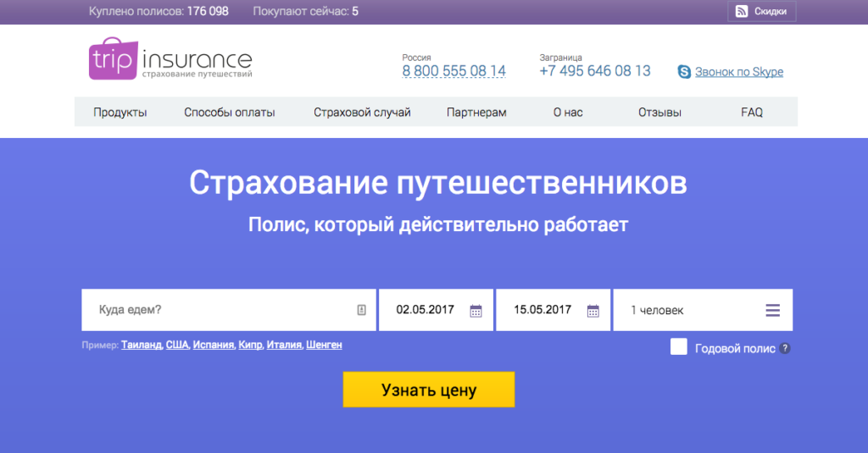The height and width of the screenshot is (453, 868).
Task: Pick the Шенген example destination
Action: coord(324,345)
